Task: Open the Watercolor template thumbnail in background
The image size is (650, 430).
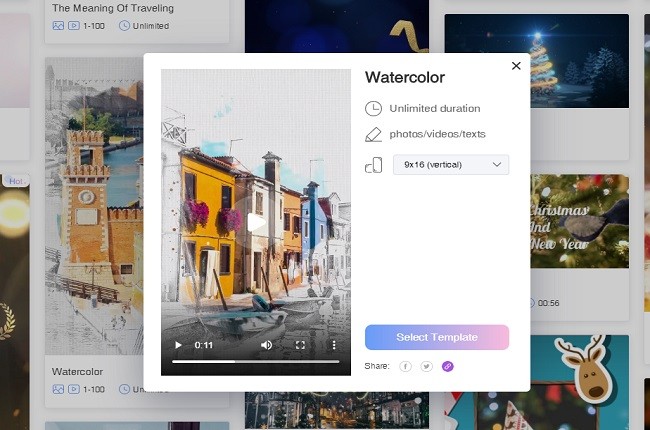Action: 94,206
